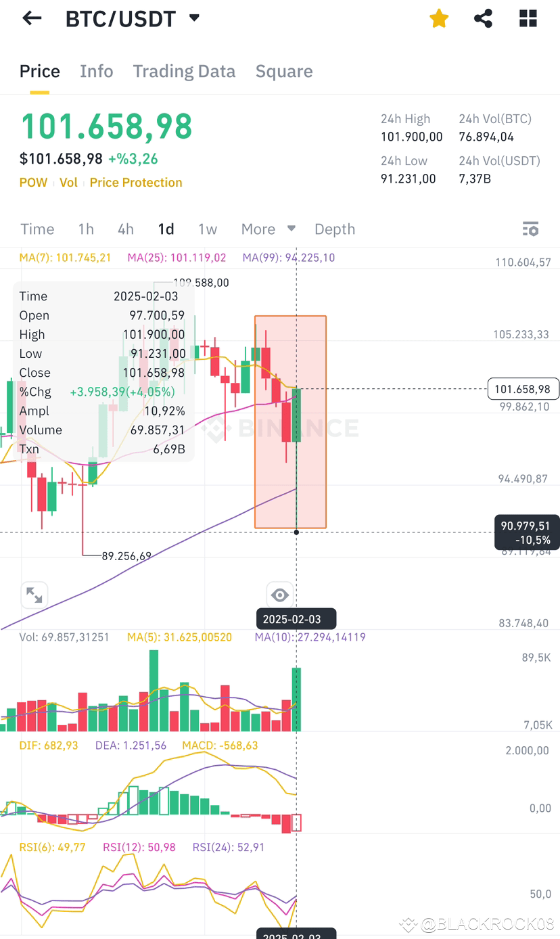Tap the 101.658,98 price label on axis
560x939 pixels.
[523, 389]
